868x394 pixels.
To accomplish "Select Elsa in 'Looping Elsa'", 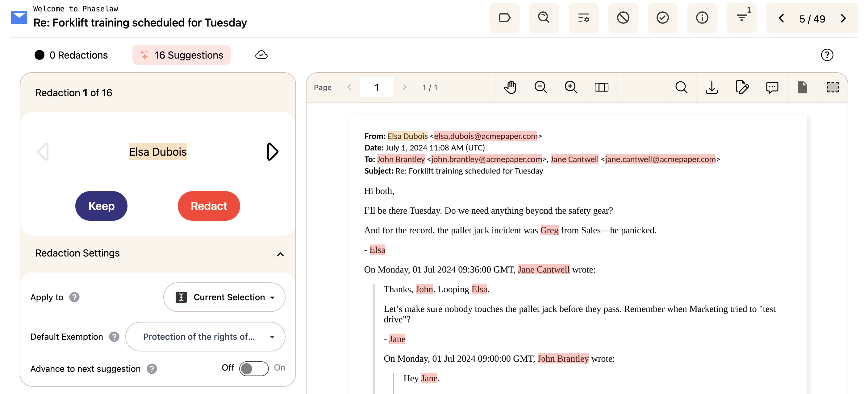I will coord(479,289).
